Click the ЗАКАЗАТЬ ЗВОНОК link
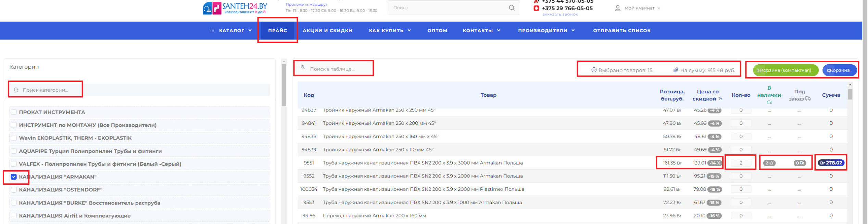Screen dimensions: 868x224 [x=560, y=14]
